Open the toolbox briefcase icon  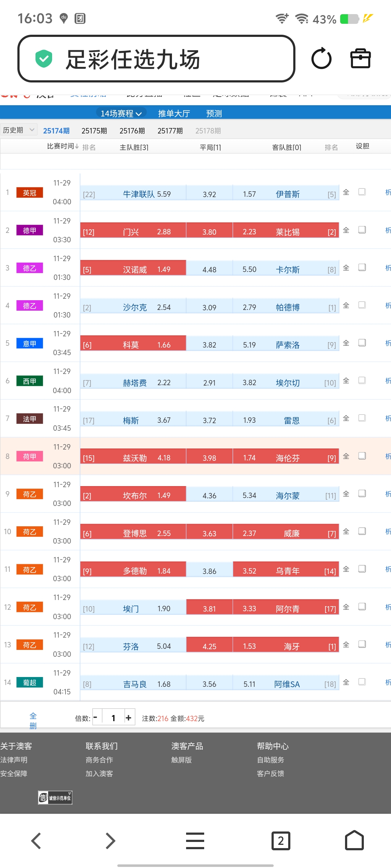[x=360, y=59]
